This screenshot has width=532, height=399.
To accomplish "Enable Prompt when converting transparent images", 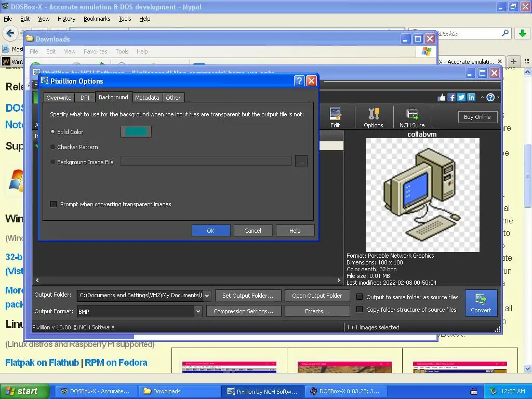I will point(54,204).
